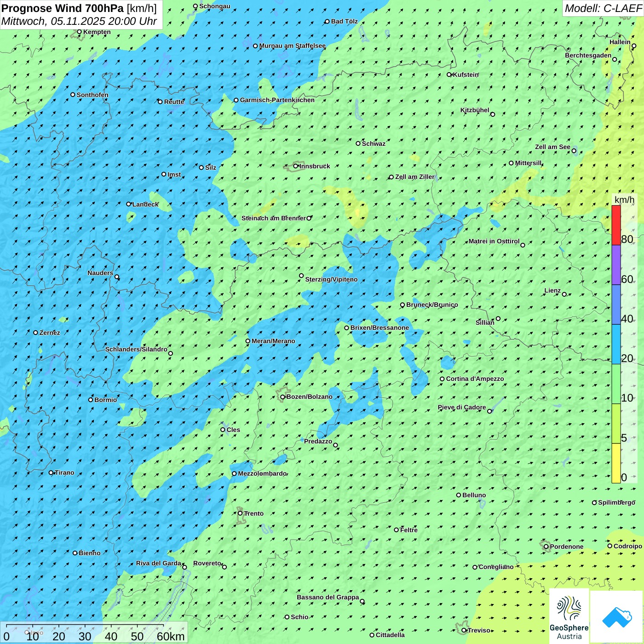Select the Bormio location marker
This screenshot has width=644, height=644.
click(91, 399)
